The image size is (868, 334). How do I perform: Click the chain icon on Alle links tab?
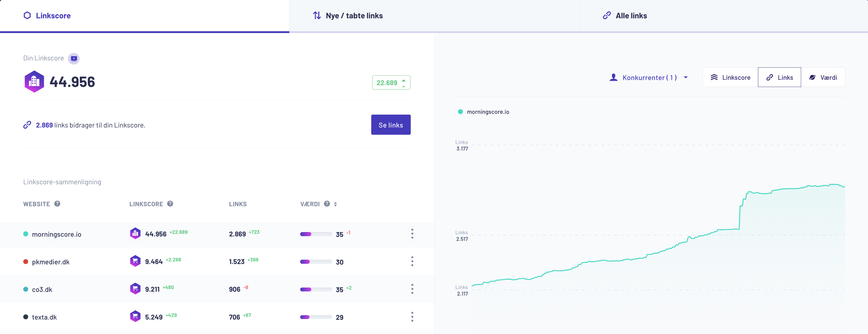pyautogui.click(x=607, y=15)
